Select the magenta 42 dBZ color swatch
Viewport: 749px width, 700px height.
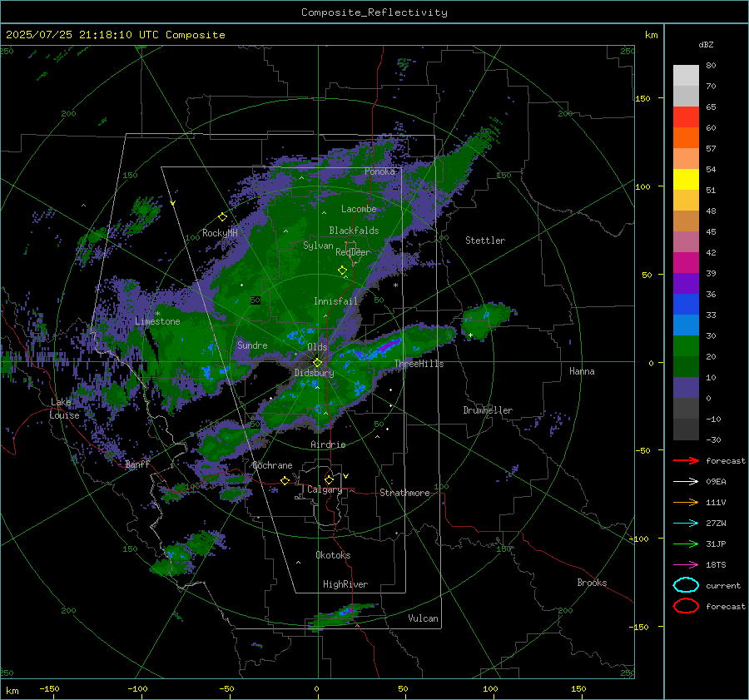686,263
